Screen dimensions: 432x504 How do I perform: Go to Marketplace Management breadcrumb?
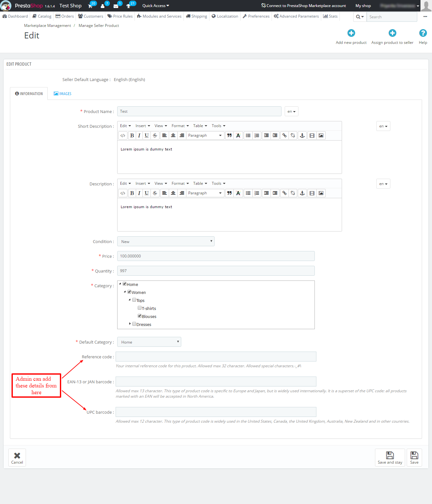click(x=47, y=26)
